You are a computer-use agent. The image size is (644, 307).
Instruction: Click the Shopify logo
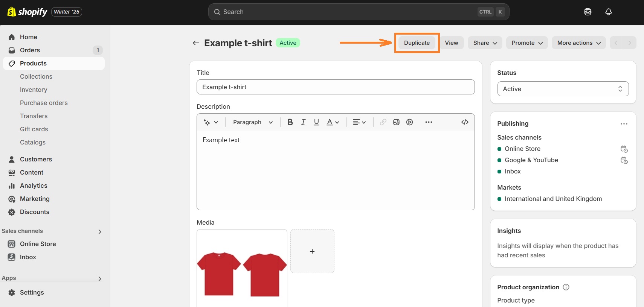(x=27, y=12)
